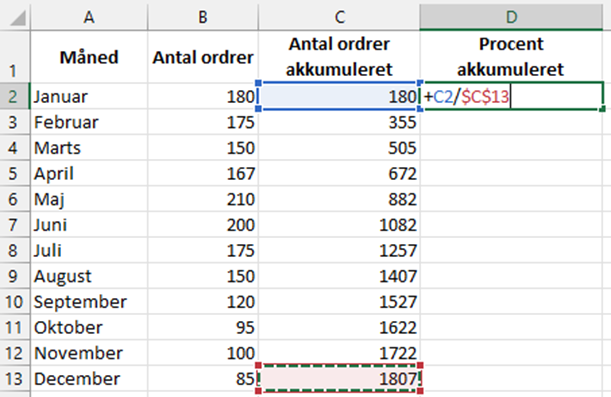611x397 pixels.
Task: Select row 3 header
Action: [15, 122]
